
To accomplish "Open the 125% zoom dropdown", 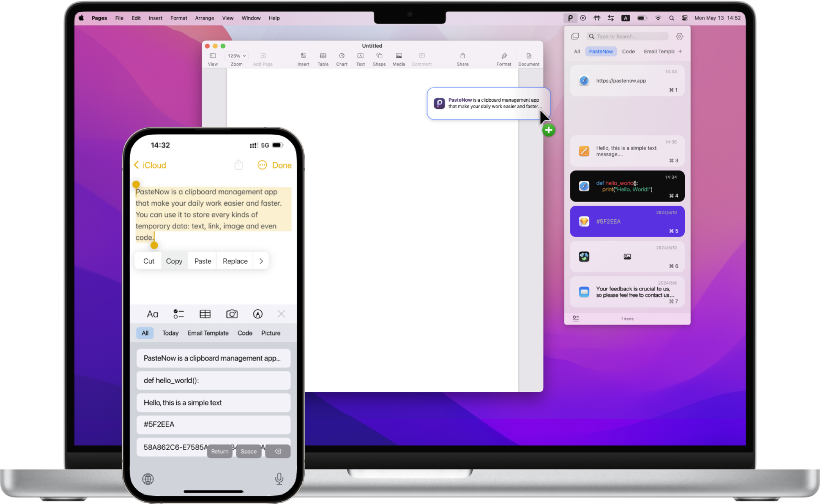I will coord(236,56).
